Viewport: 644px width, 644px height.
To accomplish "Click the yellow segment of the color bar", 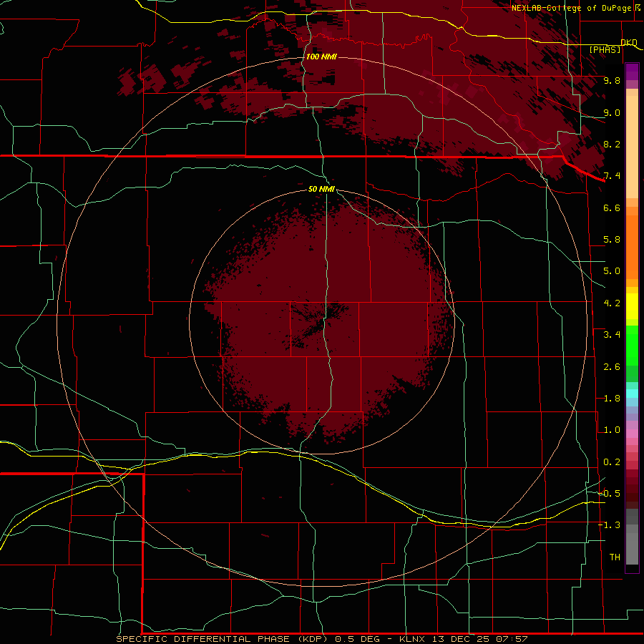I will 632,306.
